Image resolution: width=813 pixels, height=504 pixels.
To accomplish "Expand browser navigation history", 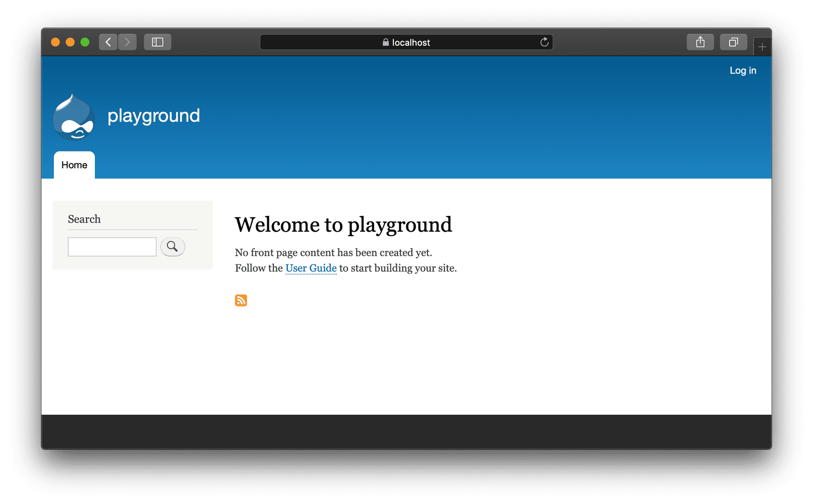I will point(110,41).
